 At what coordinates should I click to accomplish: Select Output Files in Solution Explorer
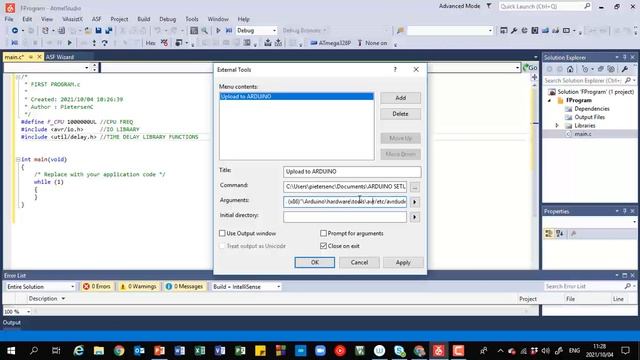[x=589, y=117]
